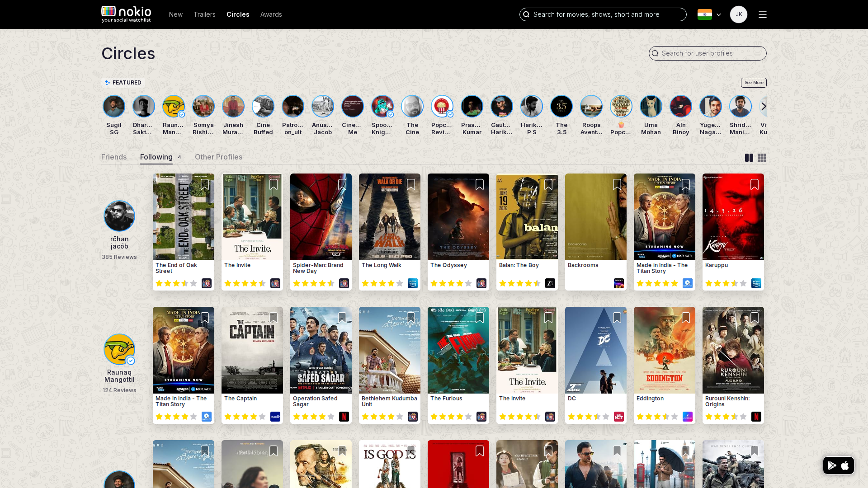868x488 pixels.
Task: Bookmark Spider-Man: Brand New Day
Action: coord(342,185)
